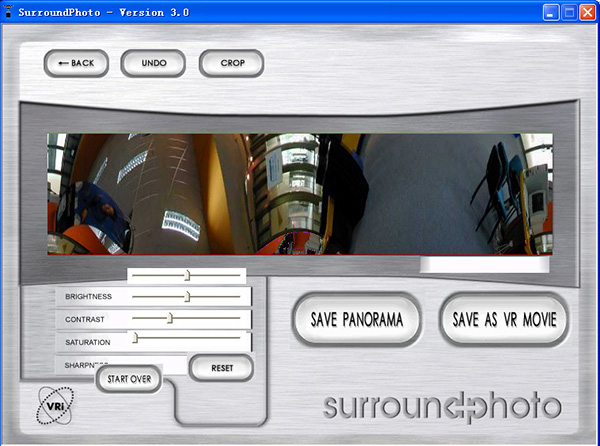600x446 pixels.
Task: Click the SurroundPhoto title bar icon
Action: pyautogui.click(x=8, y=12)
